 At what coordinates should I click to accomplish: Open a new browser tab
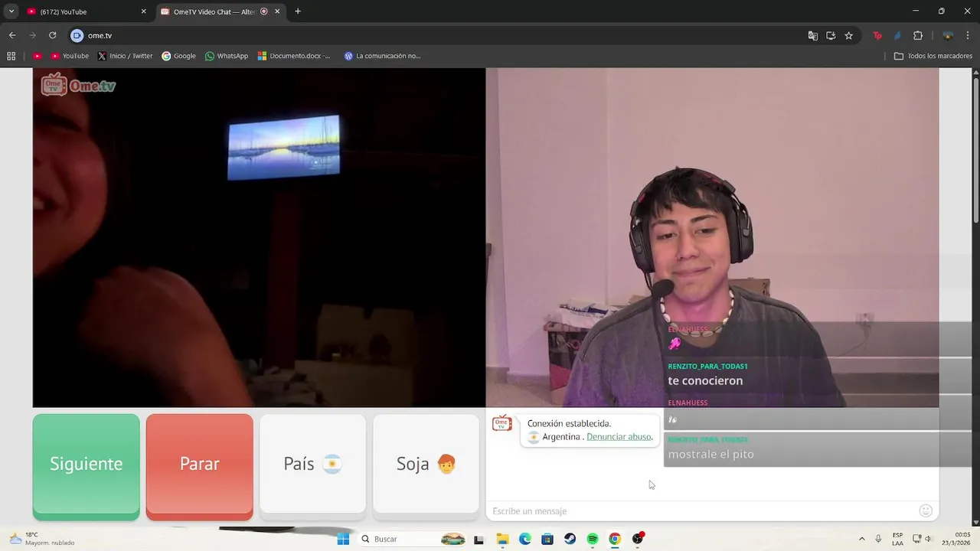298,11
